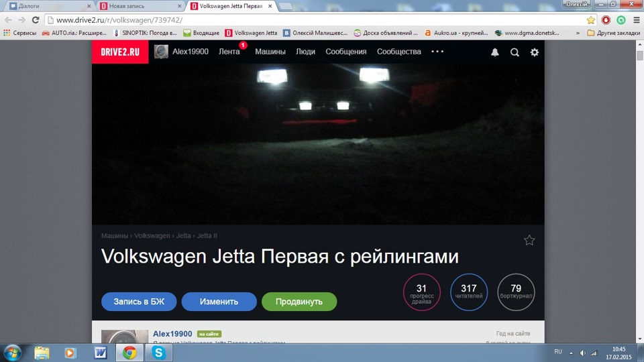
Task: Open the SINOPTIK weather bookmark
Action: click(x=145, y=33)
